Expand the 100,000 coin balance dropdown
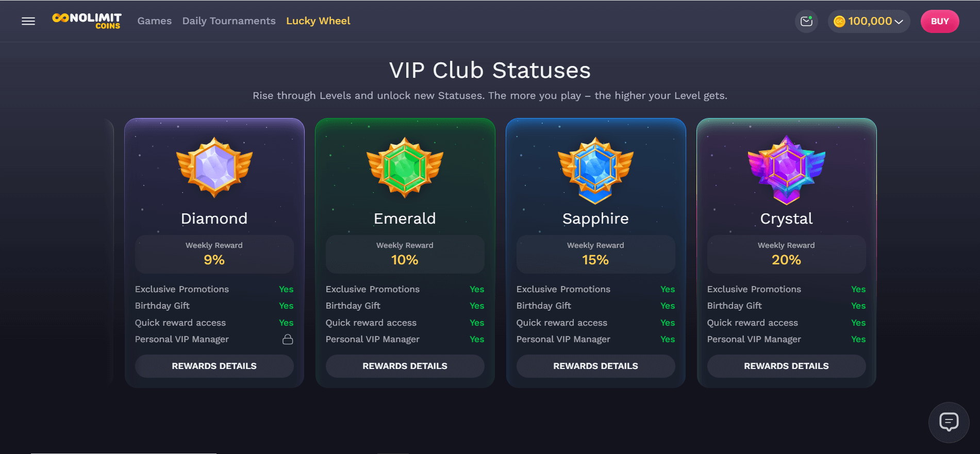980x454 pixels. coord(869,21)
